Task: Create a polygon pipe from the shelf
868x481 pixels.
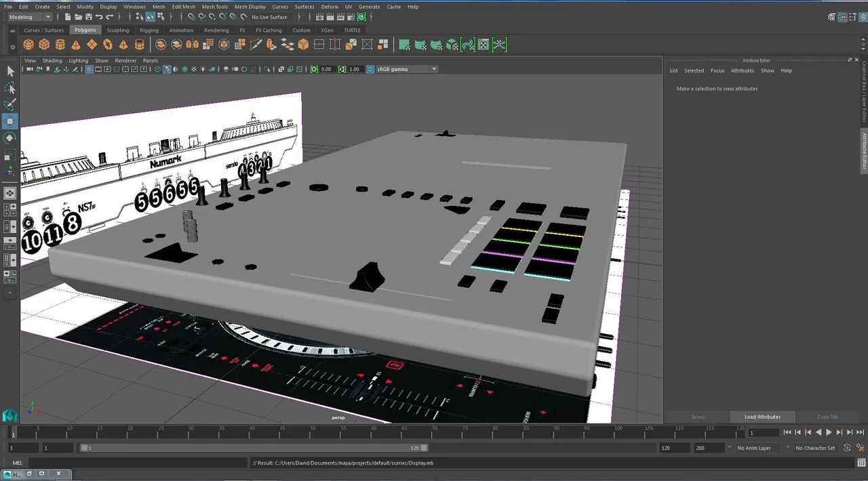Action: [x=140, y=45]
